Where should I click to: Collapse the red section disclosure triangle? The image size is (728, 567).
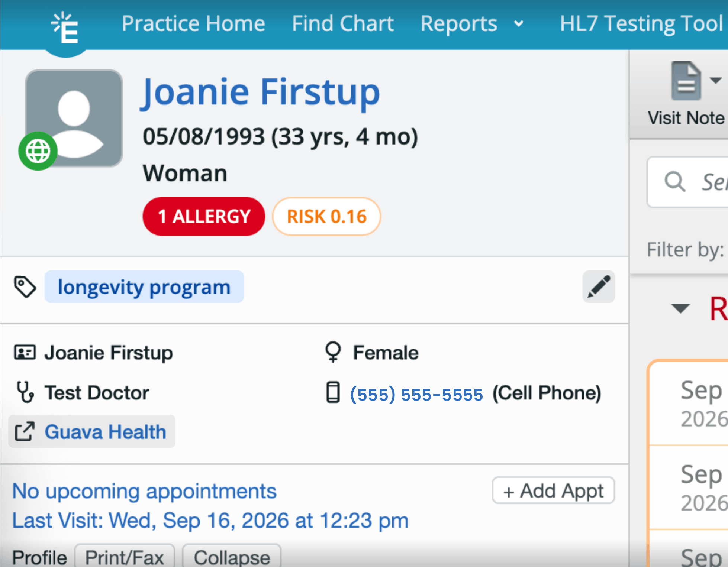click(x=680, y=308)
